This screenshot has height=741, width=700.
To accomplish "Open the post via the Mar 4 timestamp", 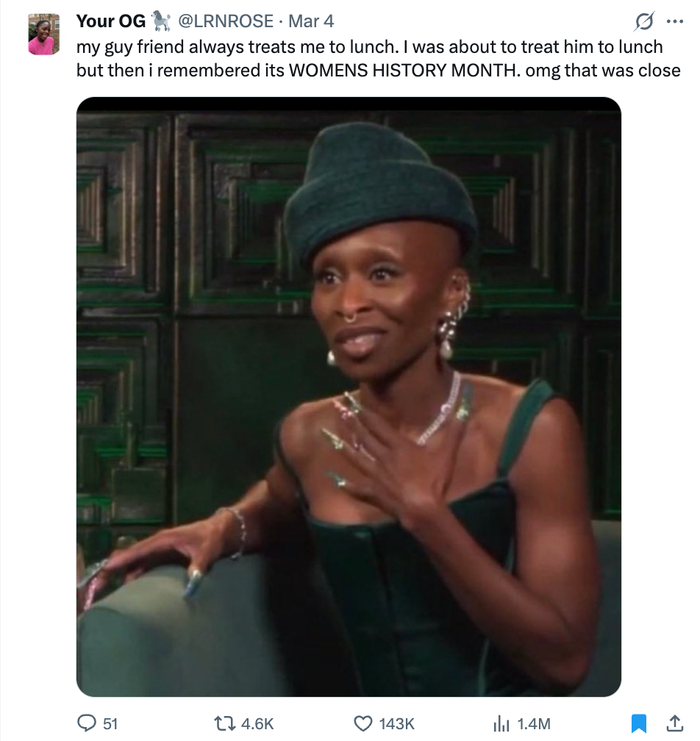I will pyautogui.click(x=310, y=22).
